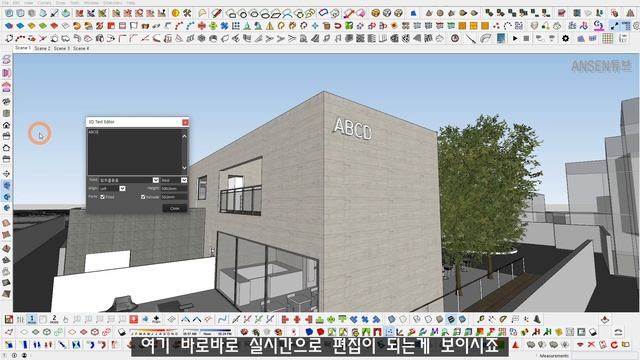640x360 pixels.
Task: Click the gray stop square toolbar icon
Action: click(x=527, y=38)
